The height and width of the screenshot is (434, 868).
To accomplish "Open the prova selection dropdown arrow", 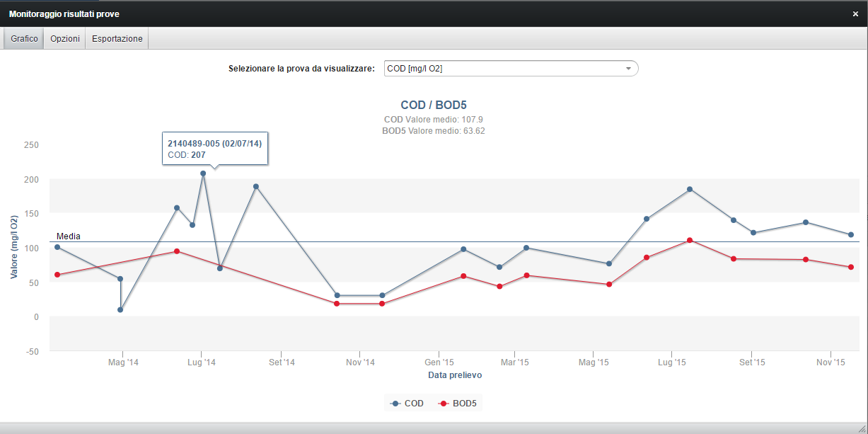I will pyautogui.click(x=628, y=69).
